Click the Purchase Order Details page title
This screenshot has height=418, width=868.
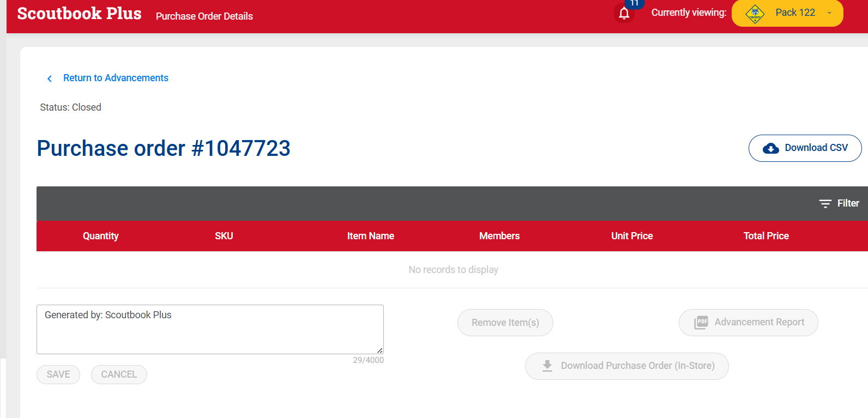pos(204,16)
